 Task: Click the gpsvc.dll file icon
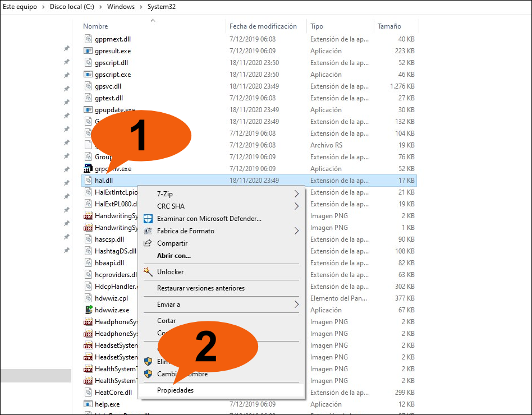point(88,86)
